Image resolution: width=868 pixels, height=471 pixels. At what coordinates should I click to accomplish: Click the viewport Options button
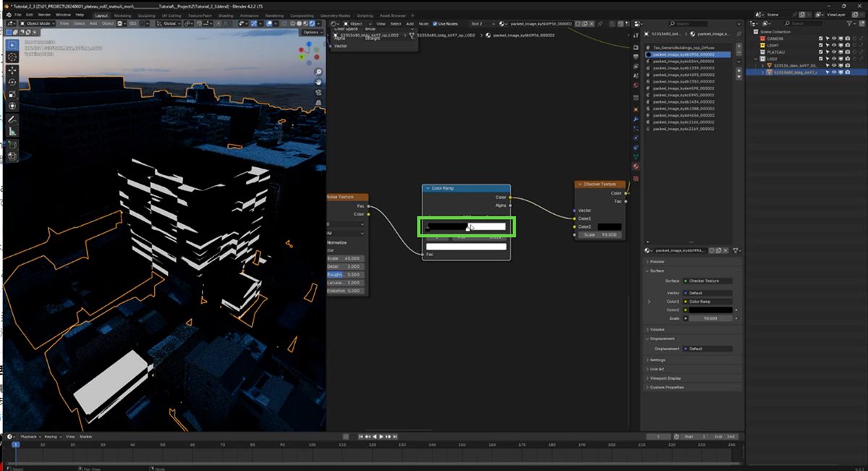tap(311, 33)
